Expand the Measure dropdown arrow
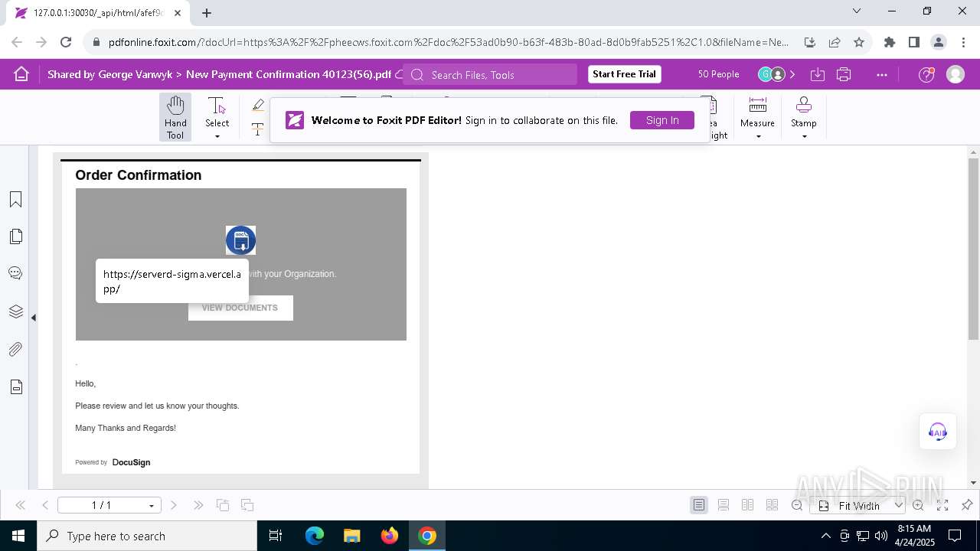Image resolution: width=980 pixels, height=551 pixels. 758,137
